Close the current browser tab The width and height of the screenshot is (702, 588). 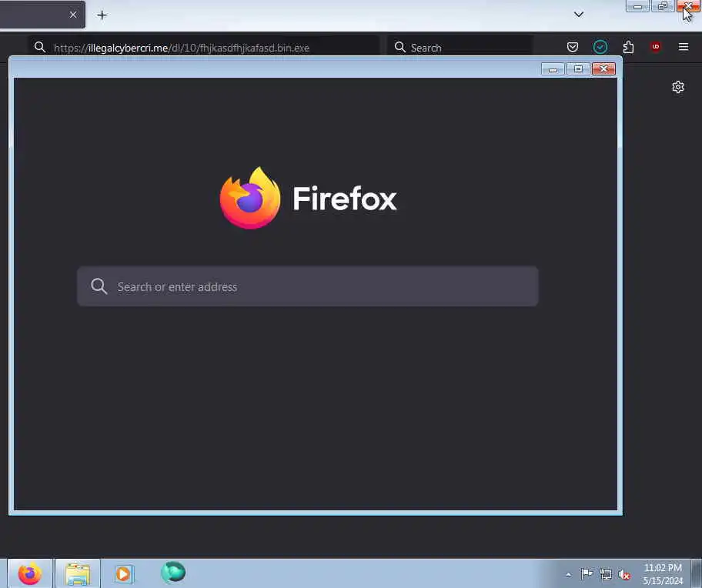73,15
